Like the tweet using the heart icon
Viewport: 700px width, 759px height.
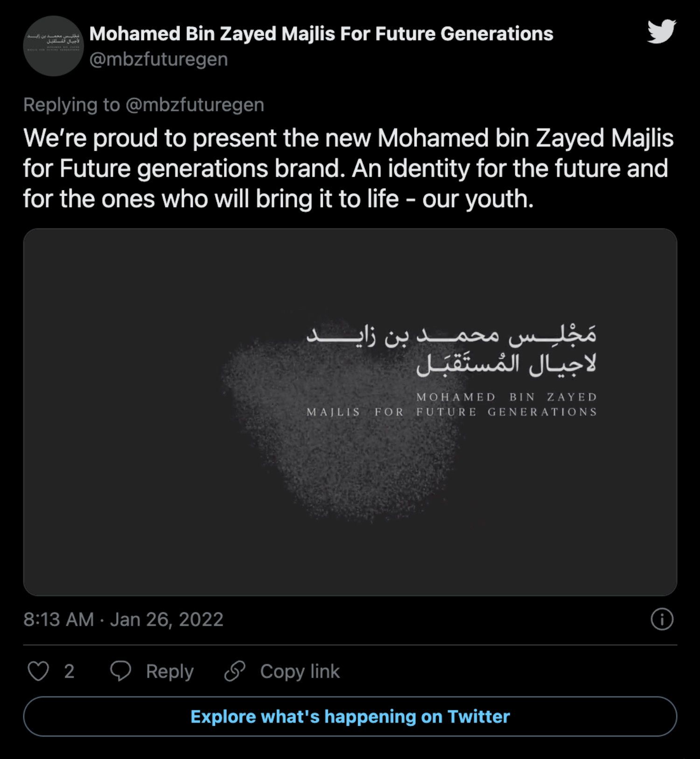pyautogui.click(x=38, y=671)
